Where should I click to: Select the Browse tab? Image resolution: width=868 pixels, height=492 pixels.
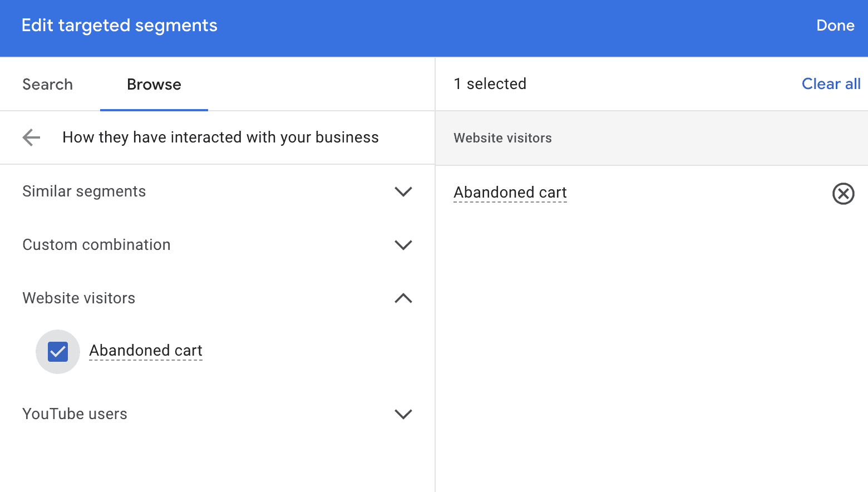pos(154,85)
